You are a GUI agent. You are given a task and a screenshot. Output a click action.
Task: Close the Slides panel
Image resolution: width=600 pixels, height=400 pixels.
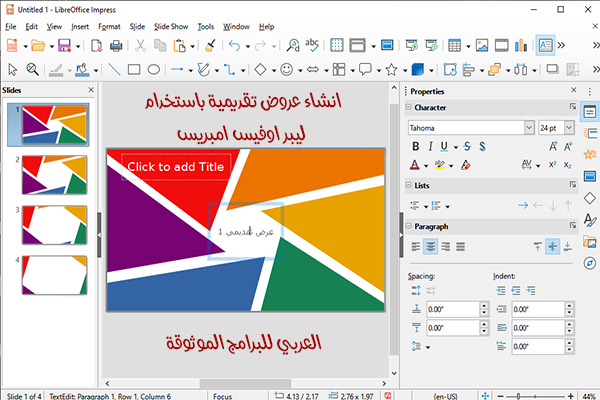pos(91,90)
